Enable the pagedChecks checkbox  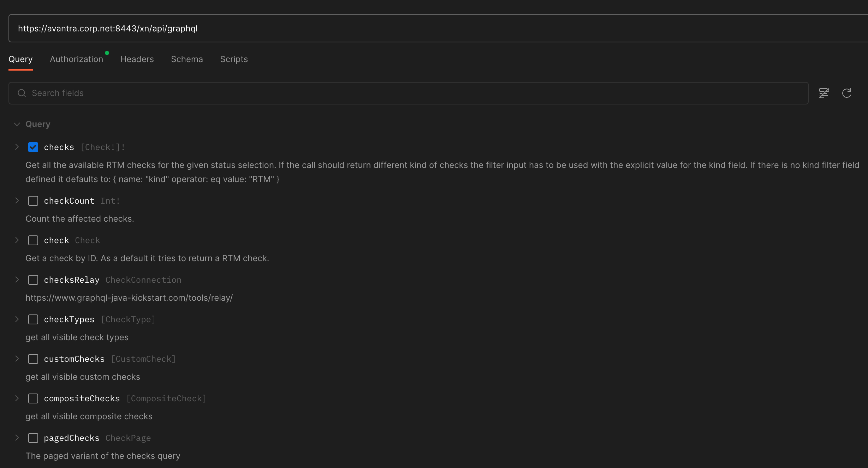tap(33, 438)
